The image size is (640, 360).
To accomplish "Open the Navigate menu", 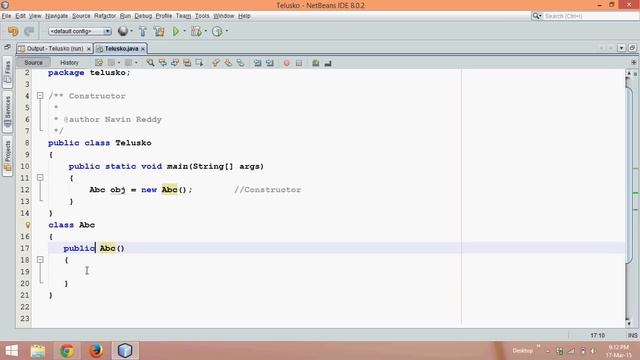I will 56,16.
